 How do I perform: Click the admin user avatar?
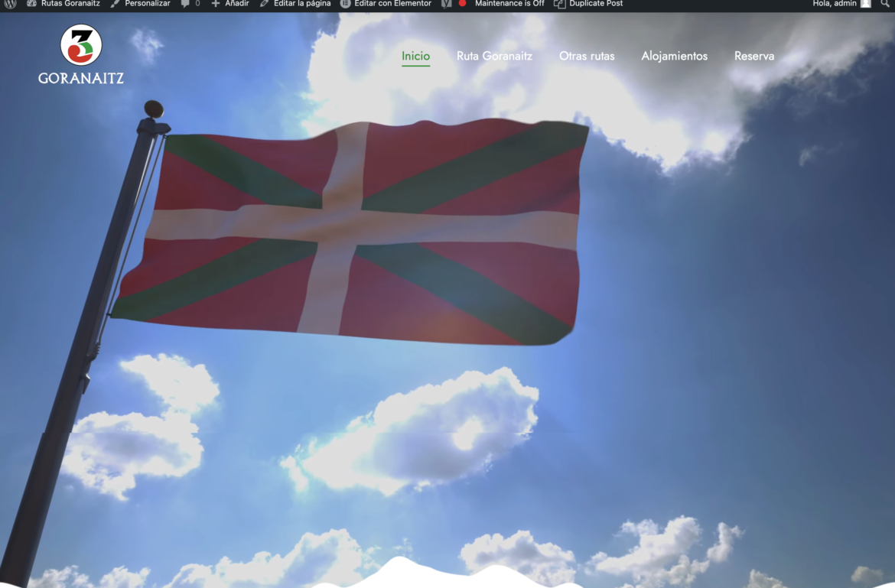(x=865, y=4)
